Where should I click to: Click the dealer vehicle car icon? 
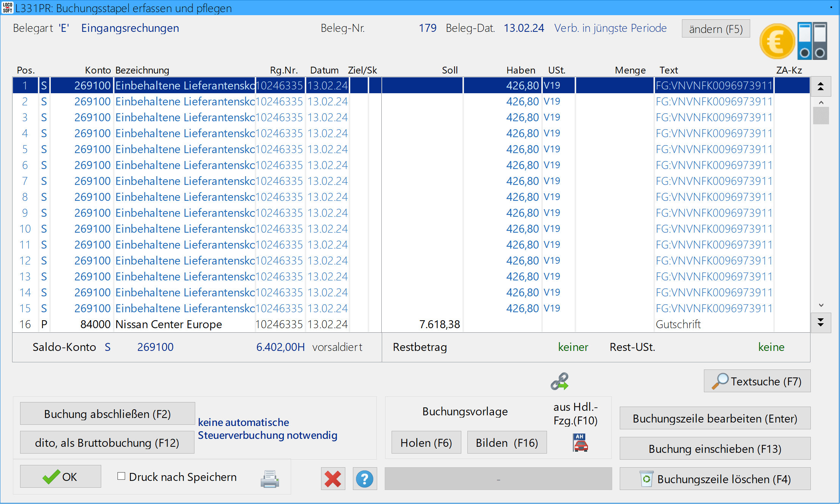580,443
